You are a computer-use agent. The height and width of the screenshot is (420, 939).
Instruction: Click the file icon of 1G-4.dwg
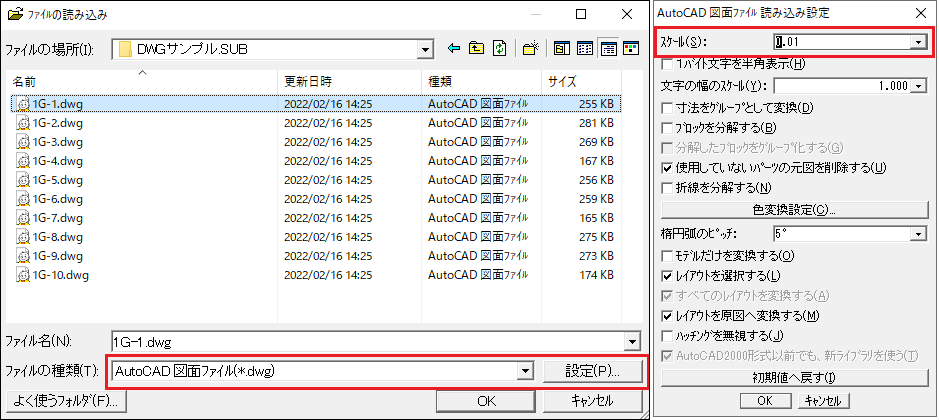coord(23,161)
